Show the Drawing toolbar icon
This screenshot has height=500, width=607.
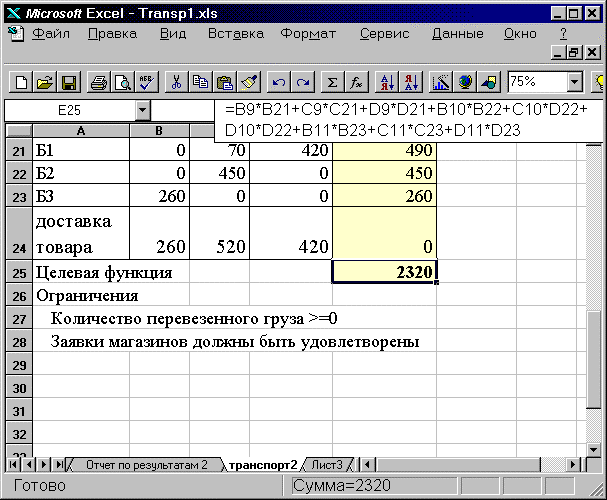tap(489, 82)
